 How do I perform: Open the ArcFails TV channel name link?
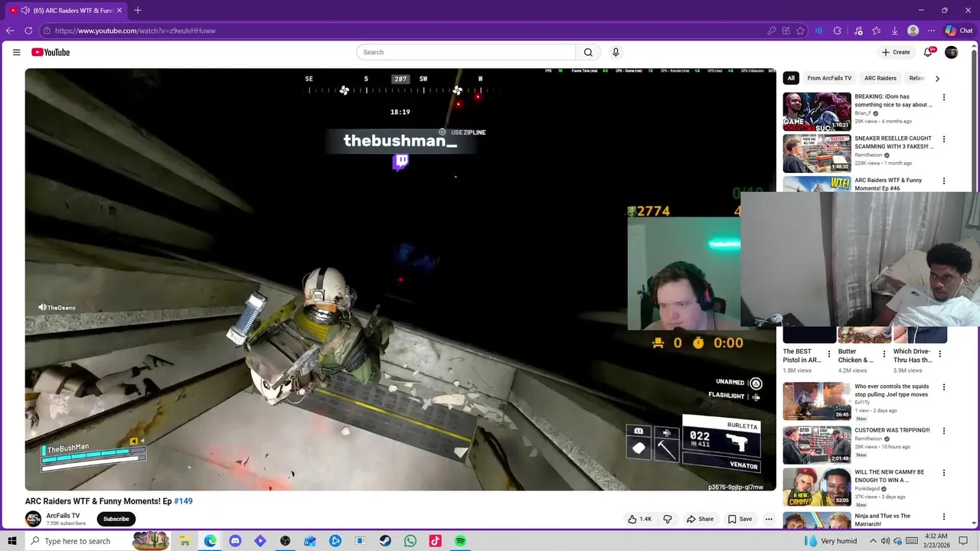coord(63,516)
